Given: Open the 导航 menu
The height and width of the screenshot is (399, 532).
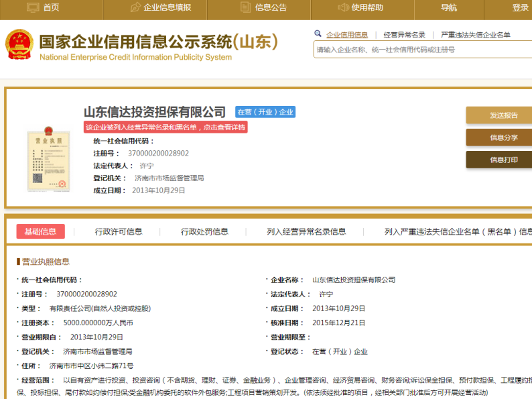Looking at the screenshot, I should pyautogui.click(x=448, y=7).
